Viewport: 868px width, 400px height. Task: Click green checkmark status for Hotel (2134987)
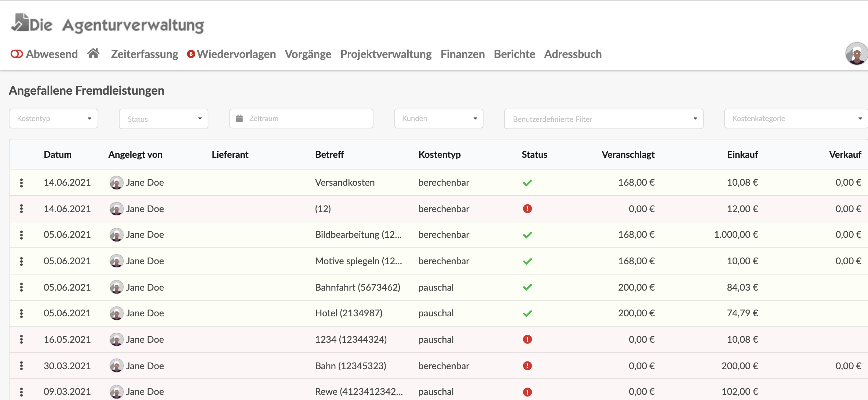tap(527, 313)
